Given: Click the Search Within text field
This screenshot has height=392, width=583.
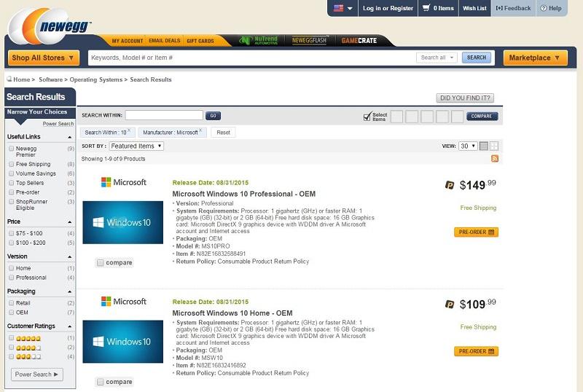Looking at the screenshot, I should click(x=164, y=115).
